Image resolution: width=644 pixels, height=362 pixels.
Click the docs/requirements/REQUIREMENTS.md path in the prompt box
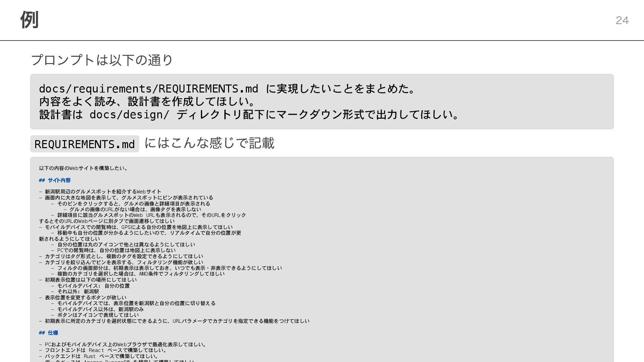[x=149, y=89]
